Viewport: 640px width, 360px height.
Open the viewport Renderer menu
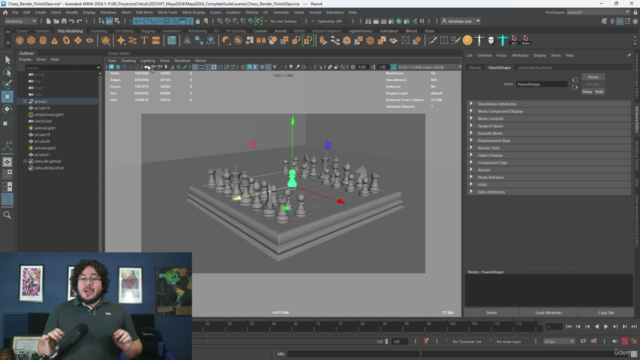click(182, 61)
